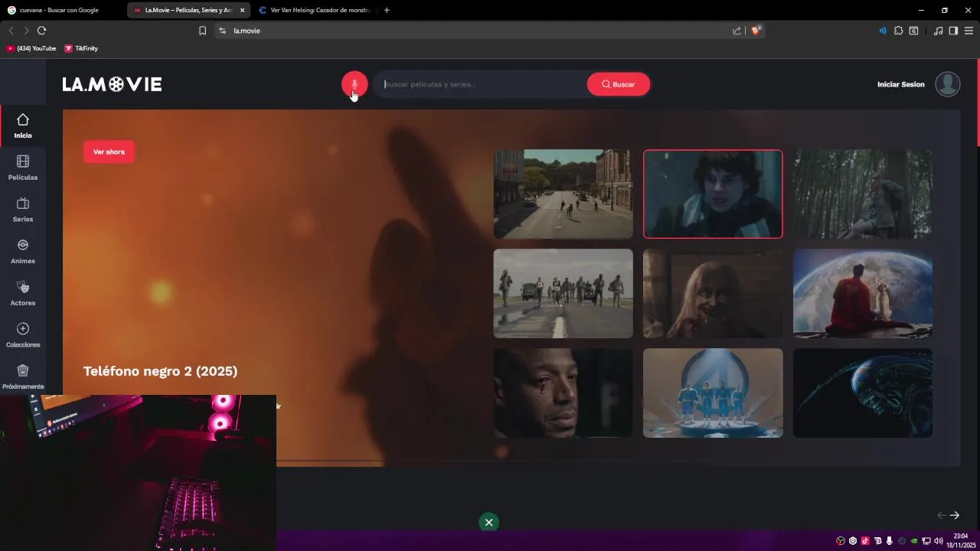Go to previous slide with left arrow

click(942, 515)
